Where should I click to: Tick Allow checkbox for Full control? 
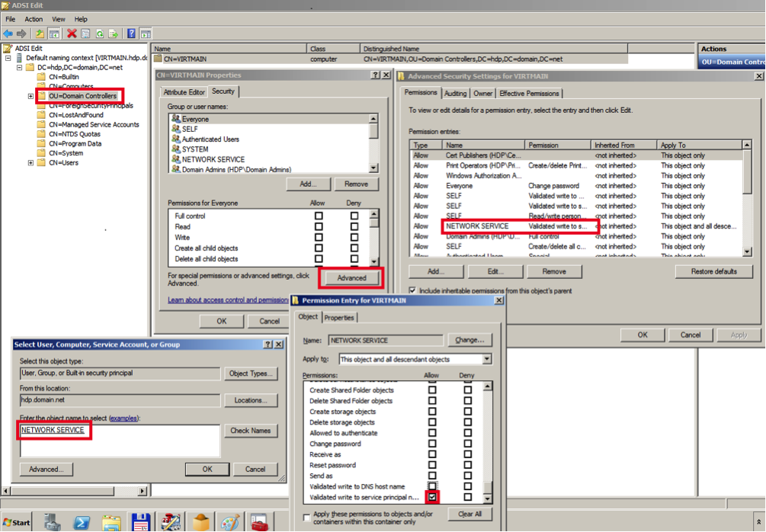tap(319, 216)
